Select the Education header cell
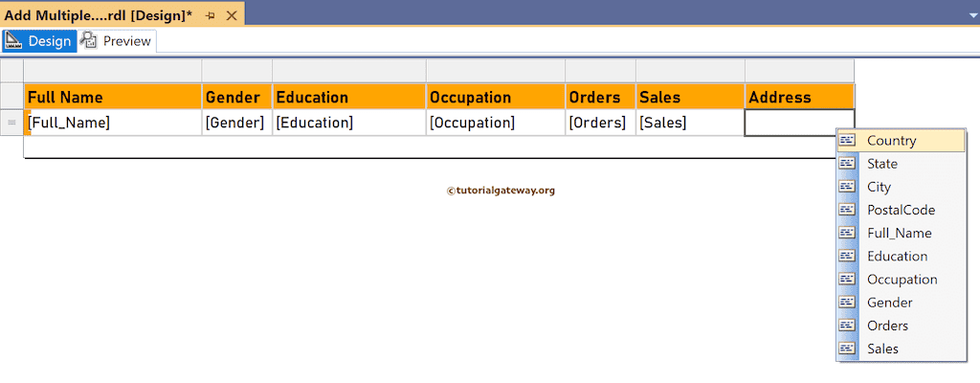Image resolution: width=980 pixels, height=383 pixels. pos(349,97)
